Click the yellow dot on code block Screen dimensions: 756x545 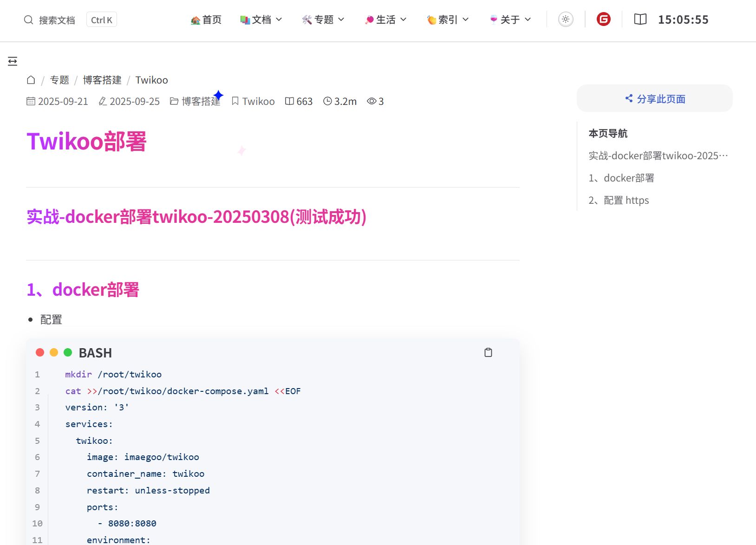click(54, 353)
